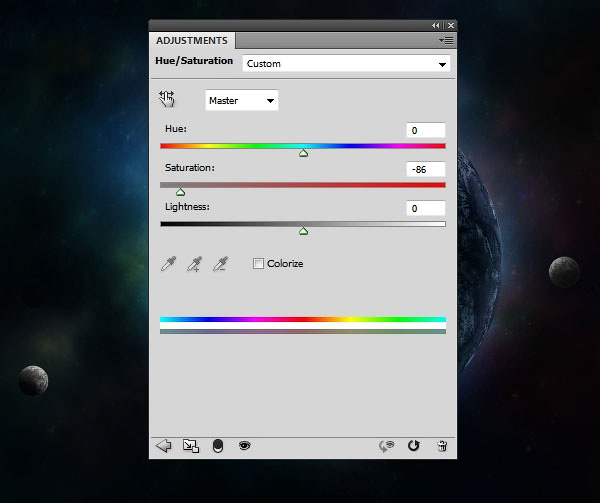Pick the eyedropper tool
600x503 pixels.
(168, 264)
